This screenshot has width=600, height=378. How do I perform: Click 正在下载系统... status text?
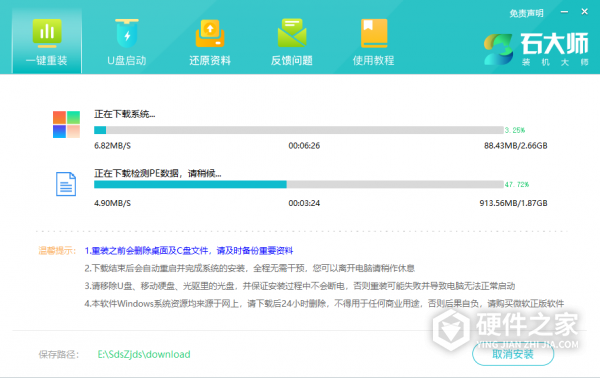coord(125,114)
